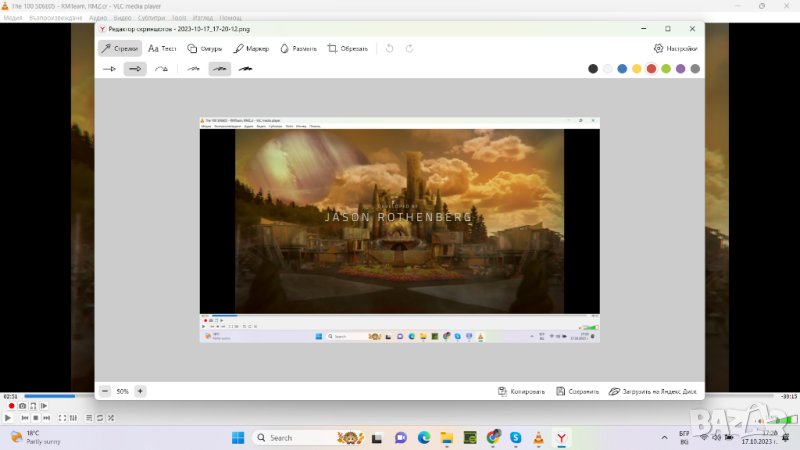Zoom out with the minus button

105,391
